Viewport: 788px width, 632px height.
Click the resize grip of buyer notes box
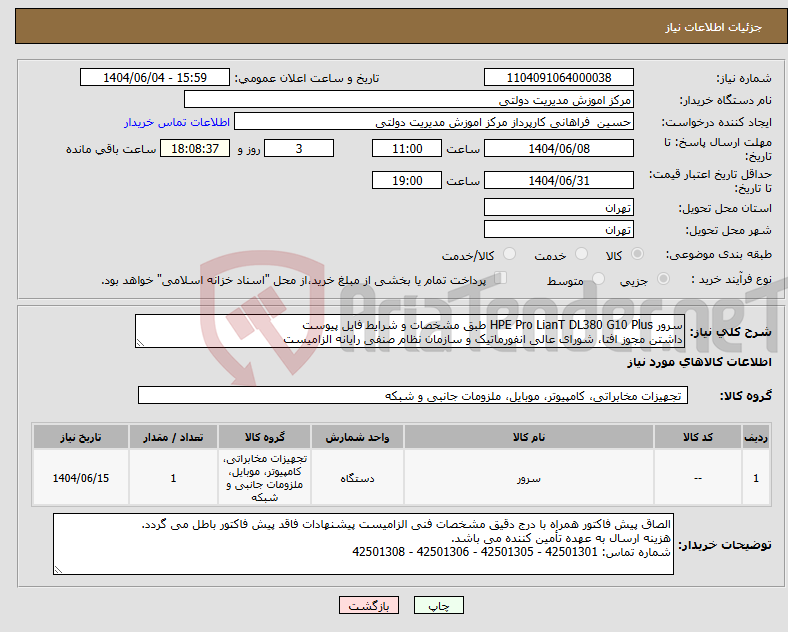pyautogui.click(x=58, y=569)
